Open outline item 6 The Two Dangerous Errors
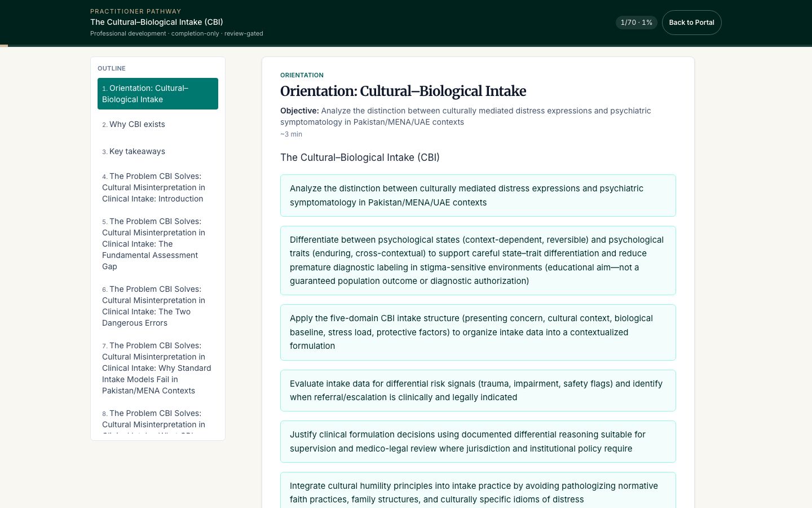 [x=158, y=306]
